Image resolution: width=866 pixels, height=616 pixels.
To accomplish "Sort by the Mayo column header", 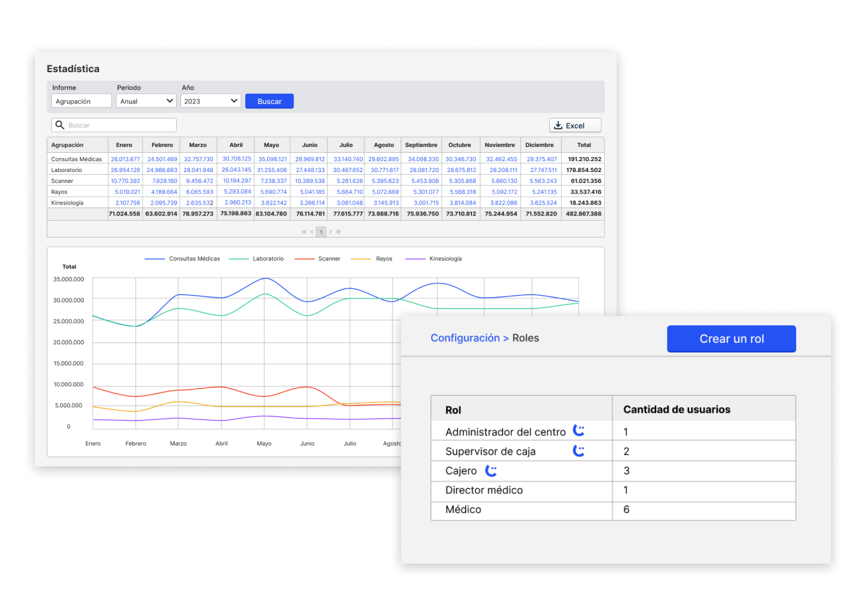I will (x=272, y=145).
